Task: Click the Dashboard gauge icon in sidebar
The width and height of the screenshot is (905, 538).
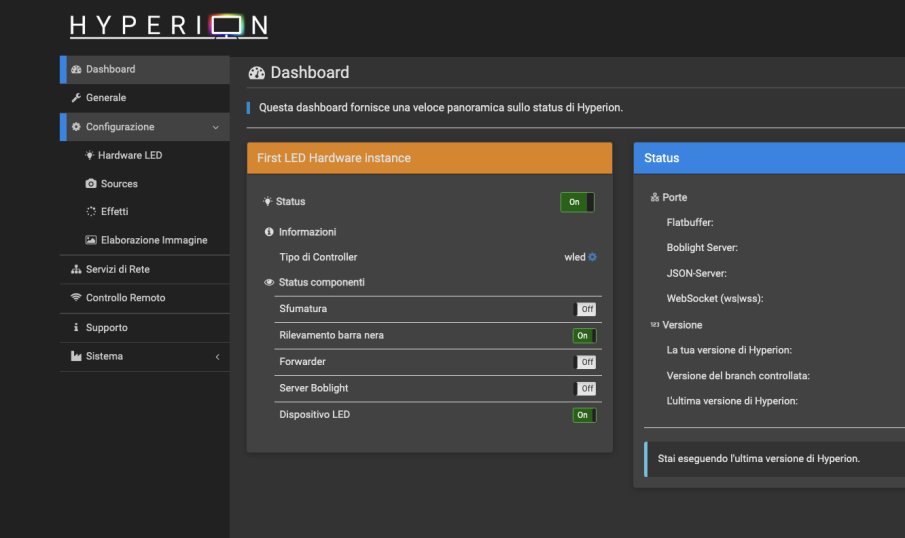Action: (x=76, y=69)
